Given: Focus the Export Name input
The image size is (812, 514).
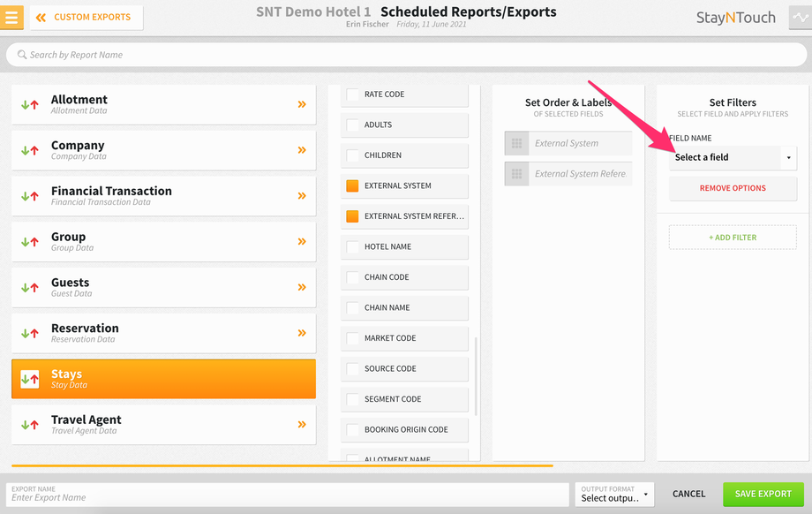Looking at the screenshot, I should 288,495.
